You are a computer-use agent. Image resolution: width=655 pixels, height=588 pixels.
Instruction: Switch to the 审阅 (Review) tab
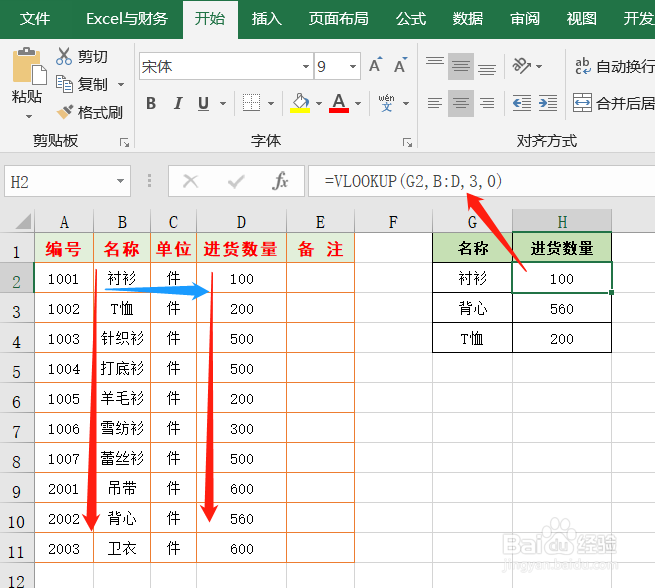pyautogui.click(x=525, y=18)
